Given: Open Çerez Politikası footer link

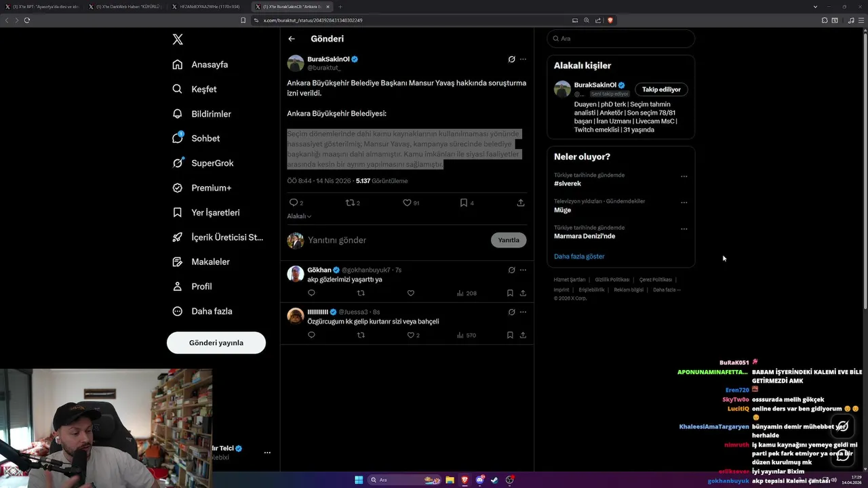Looking at the screenshot, I should pos(656,279).
